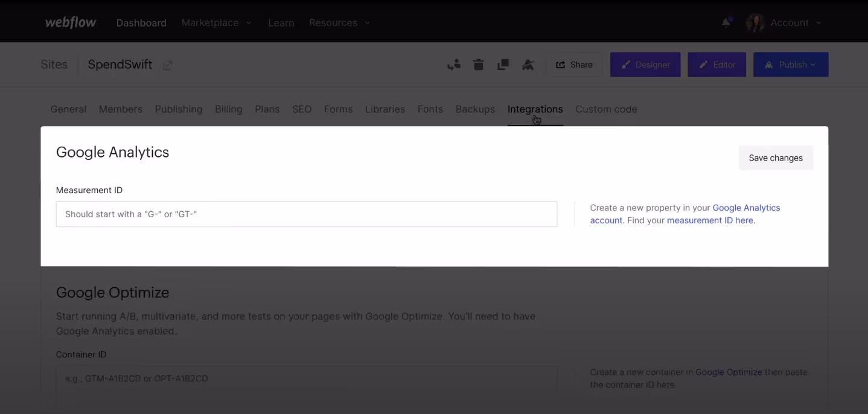Open the Google Optimize link
Viewport: 868px width, 414px height.
click(x=729, y=372)
